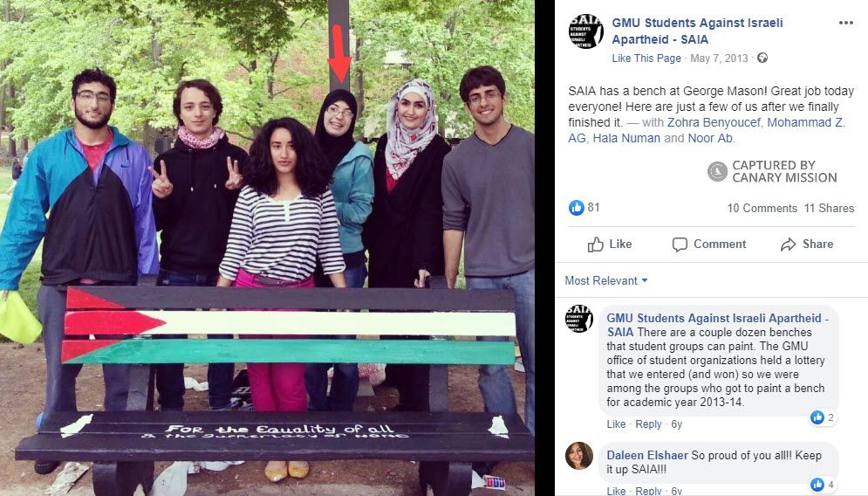
Task: Open the Like This Page link
Action: coord(646,59)
